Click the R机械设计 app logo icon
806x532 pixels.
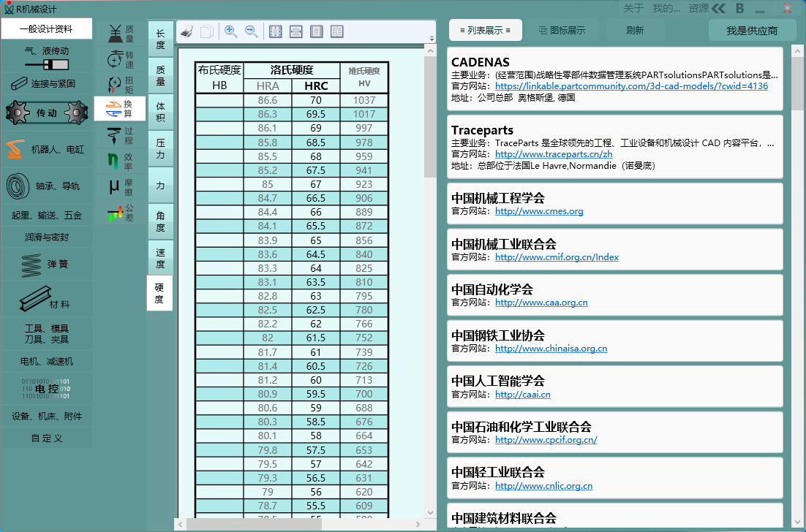click(9, 8)
